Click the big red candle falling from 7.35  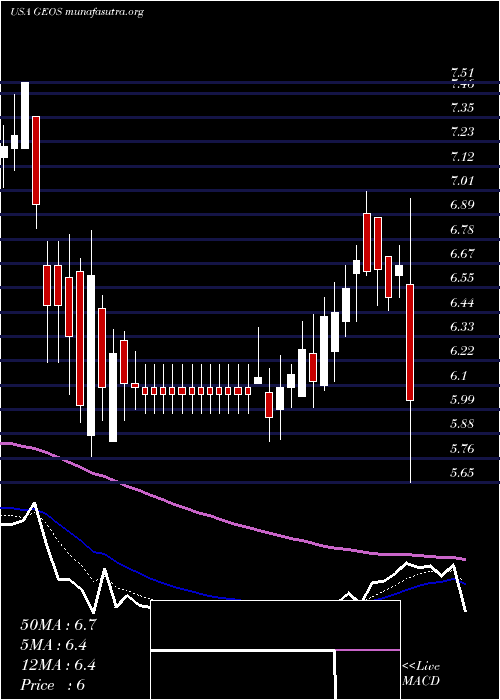point(36,160)
